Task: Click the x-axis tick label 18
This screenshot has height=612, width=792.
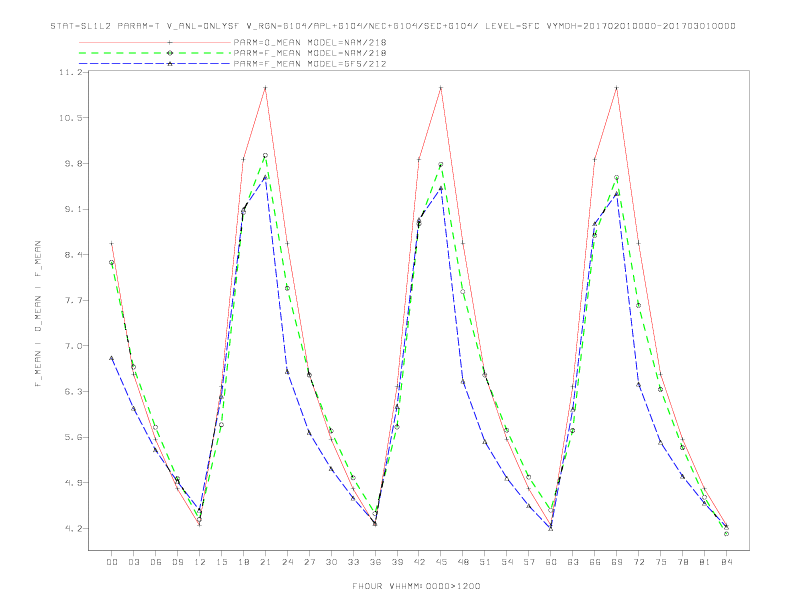Action: 243,562
